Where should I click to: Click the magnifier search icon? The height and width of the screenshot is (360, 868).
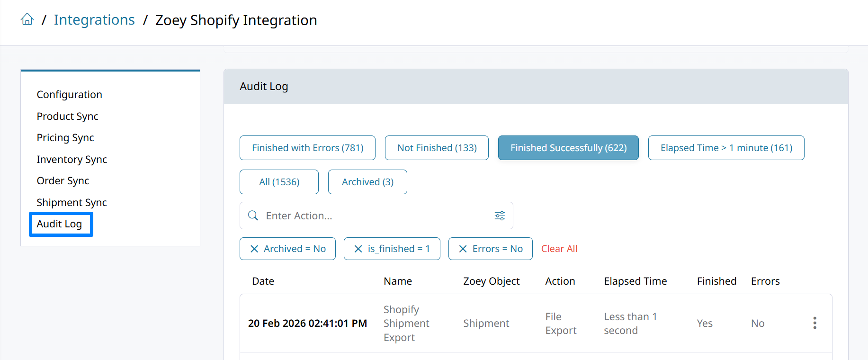(253, 216)
